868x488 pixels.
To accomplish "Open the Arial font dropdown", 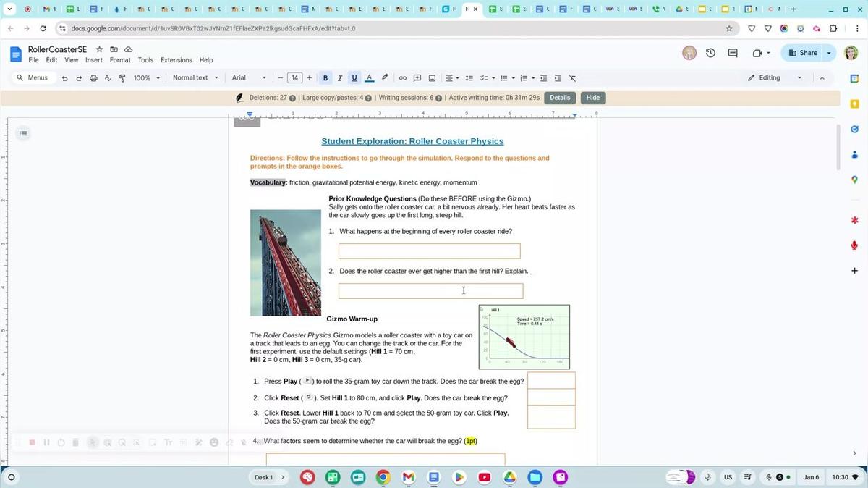I will 248,78.
